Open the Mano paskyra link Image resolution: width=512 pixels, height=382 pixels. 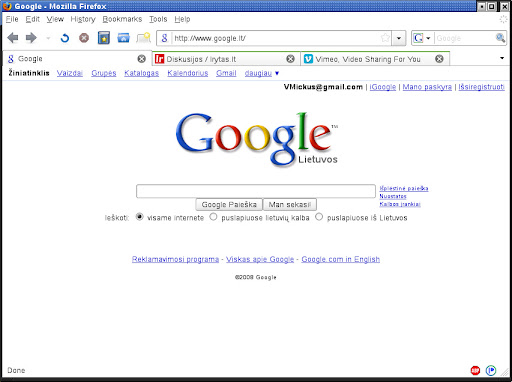click(x=427, y=87)
